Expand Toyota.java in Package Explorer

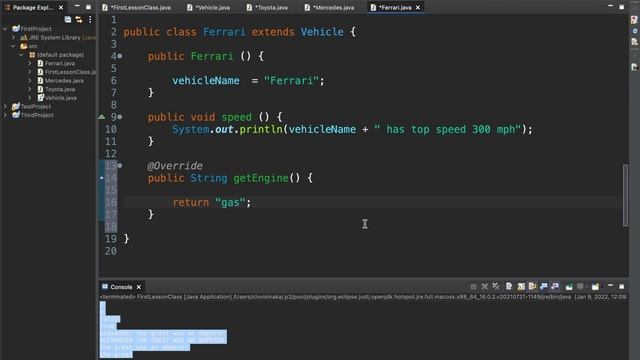click(x=29, y=89)
